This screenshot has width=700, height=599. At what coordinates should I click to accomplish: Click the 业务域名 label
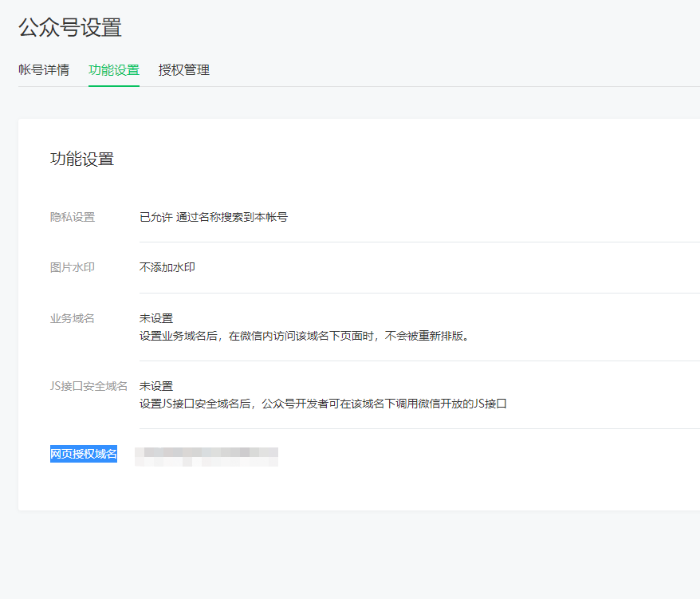click(x=73, y=318)
